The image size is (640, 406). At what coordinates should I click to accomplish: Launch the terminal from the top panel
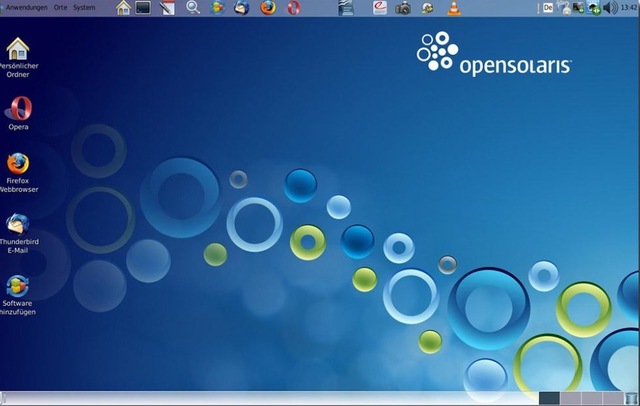(143, 8)
